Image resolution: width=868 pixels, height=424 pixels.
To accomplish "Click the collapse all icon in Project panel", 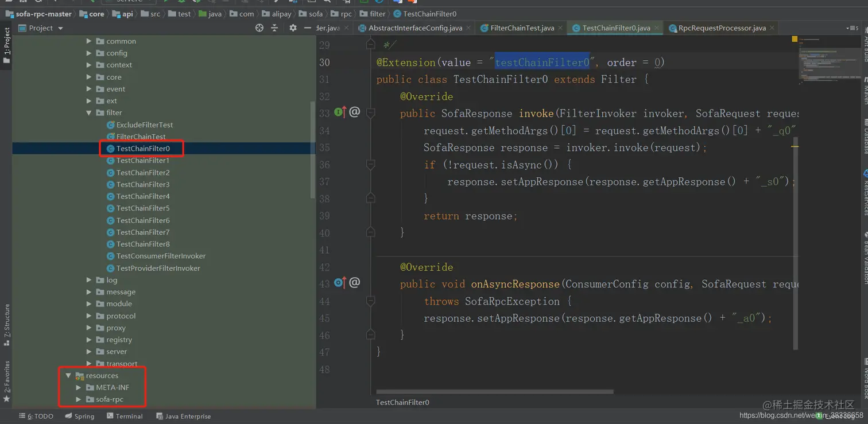I will 274,28.
